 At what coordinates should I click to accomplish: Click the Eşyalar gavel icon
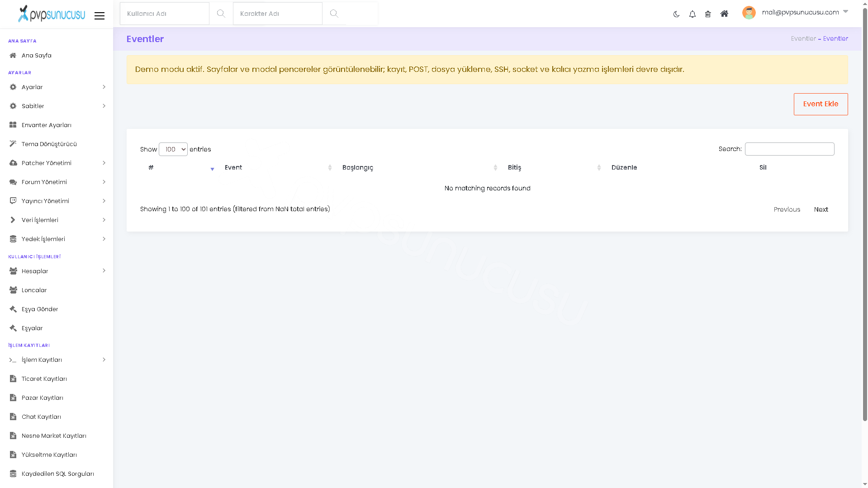[x=13, y=328]
